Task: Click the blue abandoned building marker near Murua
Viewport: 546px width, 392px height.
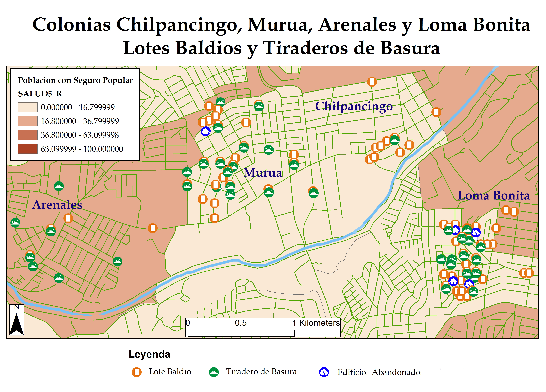Action: coord(206,131)
